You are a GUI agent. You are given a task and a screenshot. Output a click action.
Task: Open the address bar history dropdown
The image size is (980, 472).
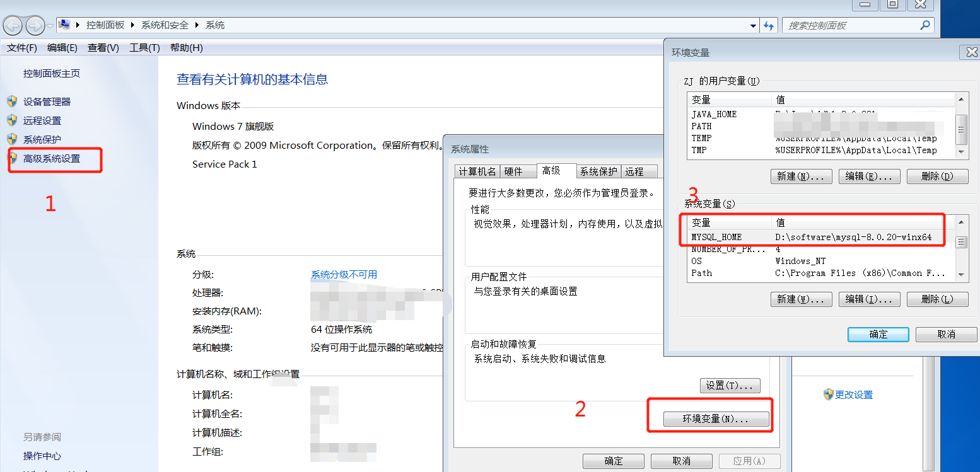point(753,26)
